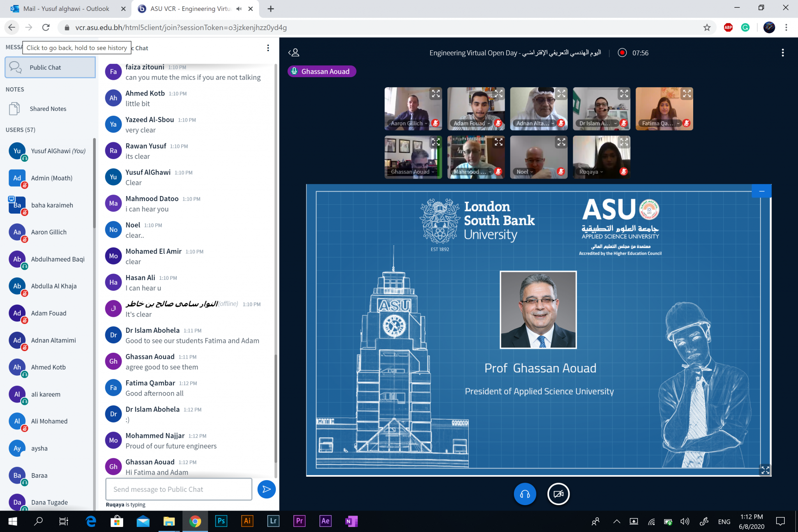Open Fatima Qa... webcam dropdown
Screen dimensions: 798x532
[661, 123]
